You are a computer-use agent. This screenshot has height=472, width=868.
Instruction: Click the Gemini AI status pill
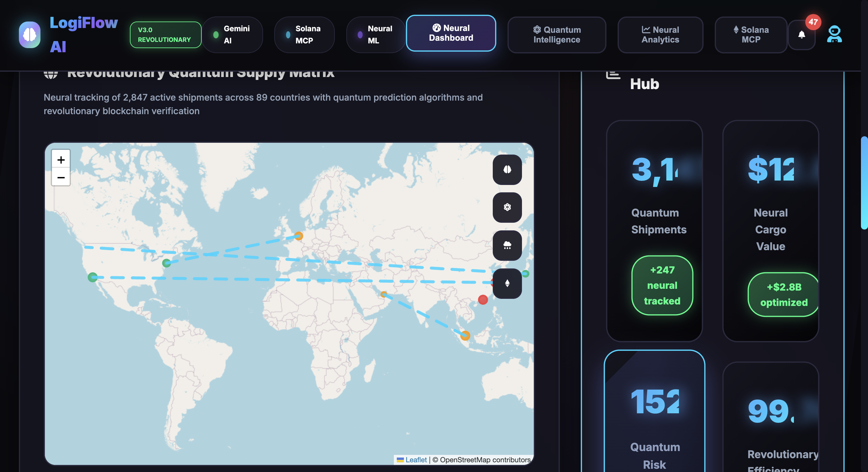(x=233, y=35)
